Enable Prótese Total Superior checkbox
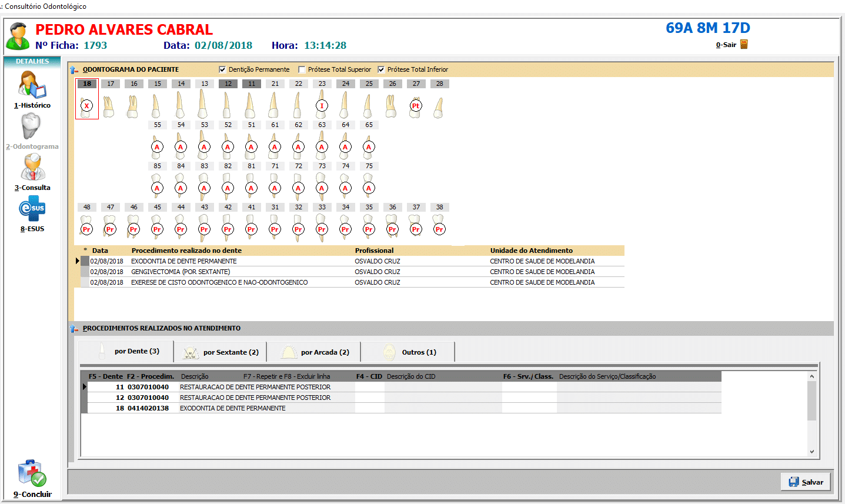Image resolution: width=845 pixels, height=504 pixels. [302, 69]
